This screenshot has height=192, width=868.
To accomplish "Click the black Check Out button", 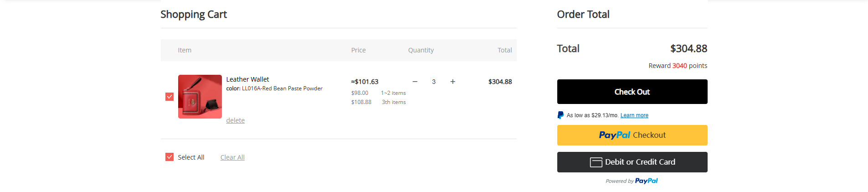I will (x=632, y=92).
